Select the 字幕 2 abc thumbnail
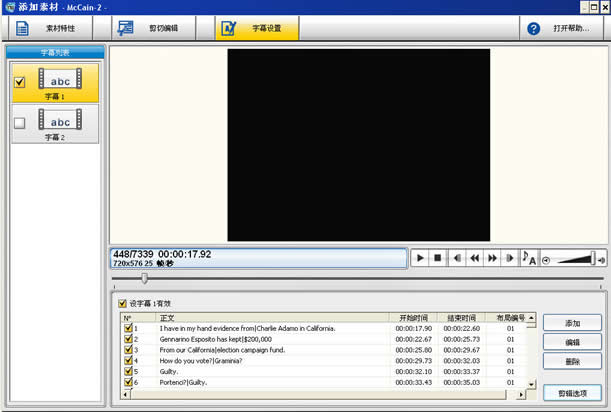This screenshot has width=611, height=412. (60, 119)
